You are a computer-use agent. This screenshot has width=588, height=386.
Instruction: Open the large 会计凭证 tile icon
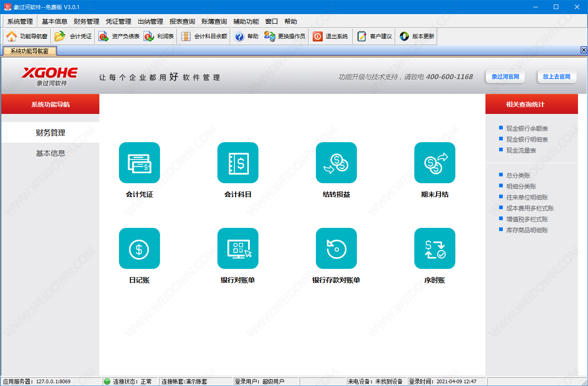139,163
